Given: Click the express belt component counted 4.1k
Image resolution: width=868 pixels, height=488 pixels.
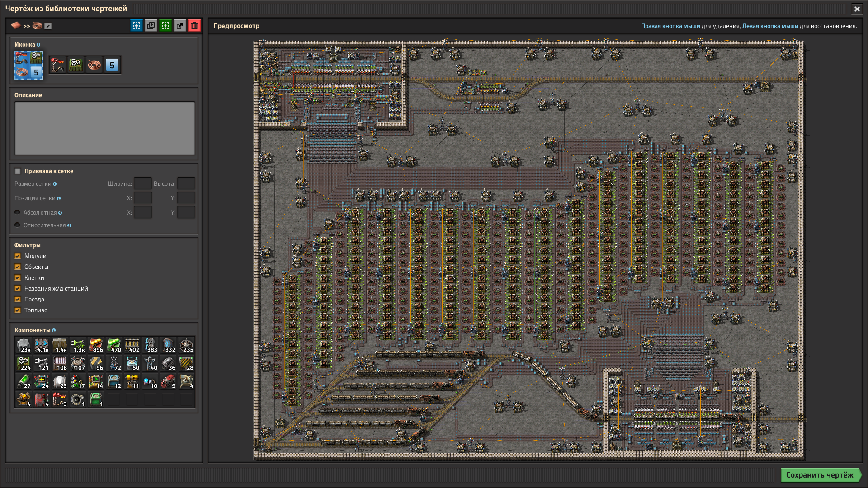Looking at the screenshot, I should tap(42, 345).
